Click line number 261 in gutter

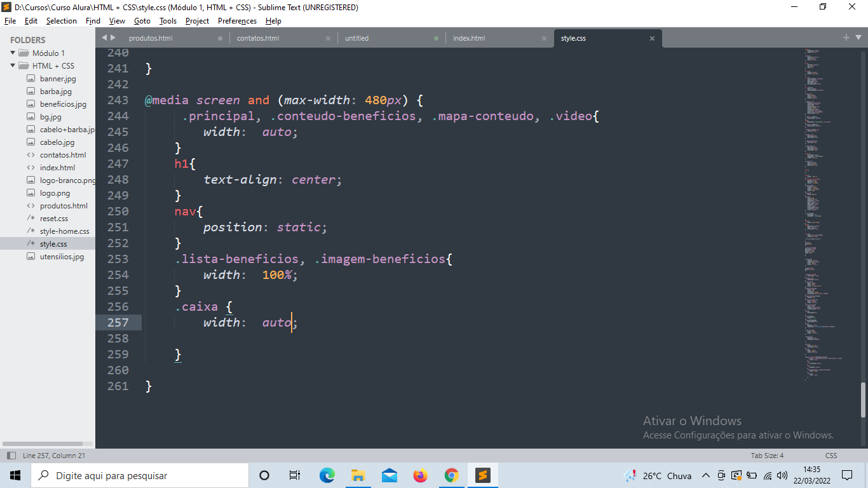coord(118,386)
